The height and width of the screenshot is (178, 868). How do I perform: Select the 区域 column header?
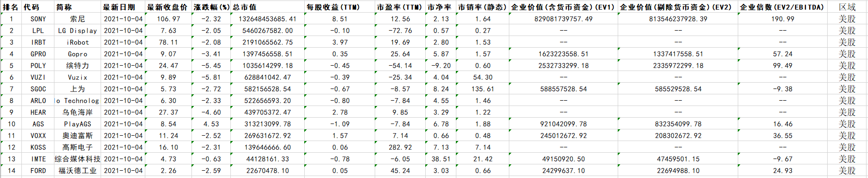tap(847, 7)
